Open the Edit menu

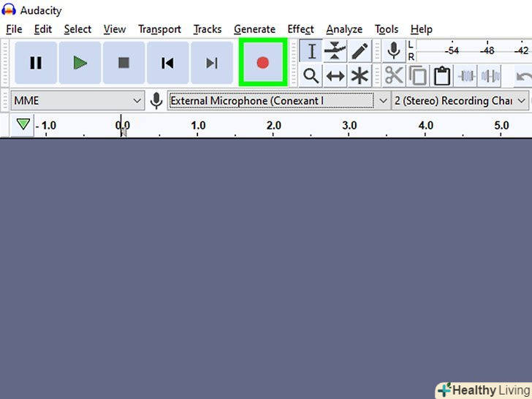click(43, 29)
